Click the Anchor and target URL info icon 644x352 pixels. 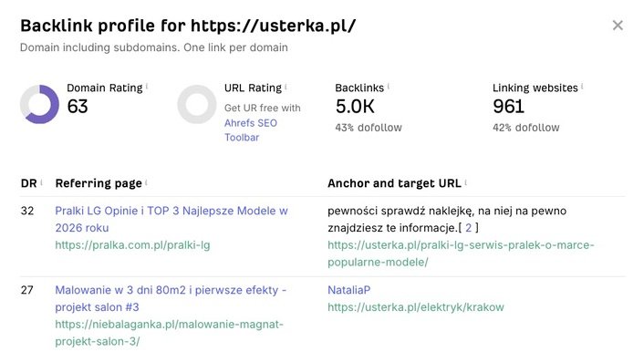[466, 182]
